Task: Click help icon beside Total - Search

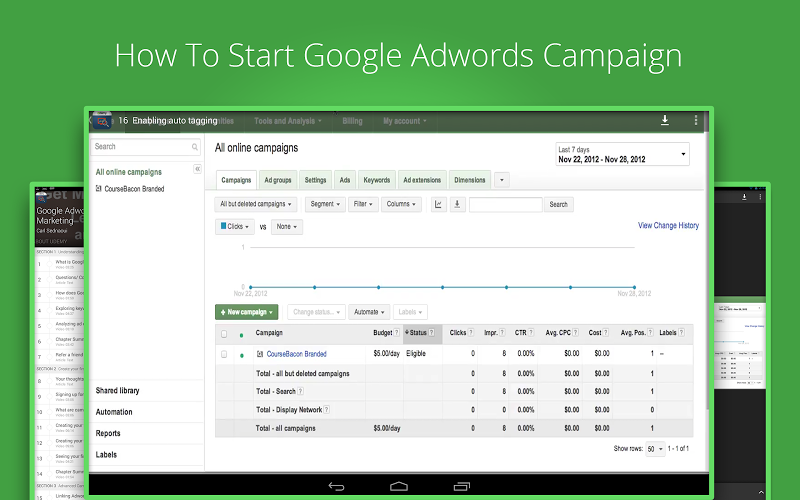Action: 301,391
